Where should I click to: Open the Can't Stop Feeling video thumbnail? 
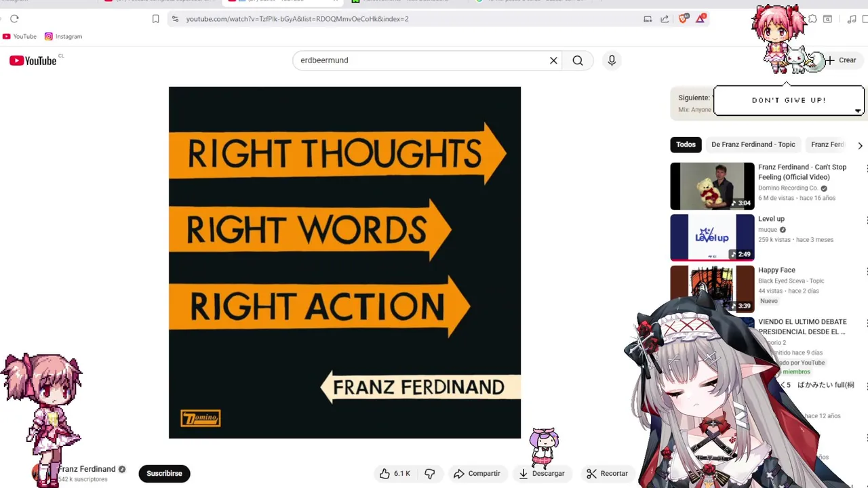tap(712, 186)
